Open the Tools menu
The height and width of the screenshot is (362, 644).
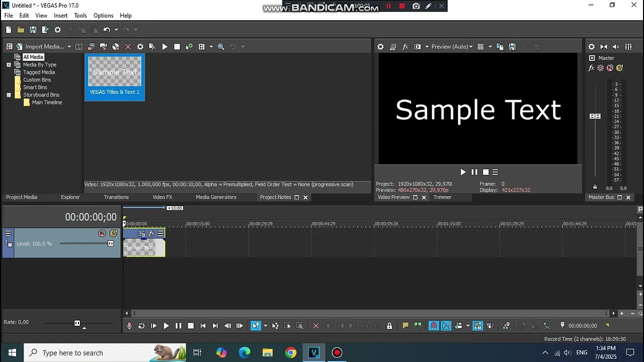(80, 16)
